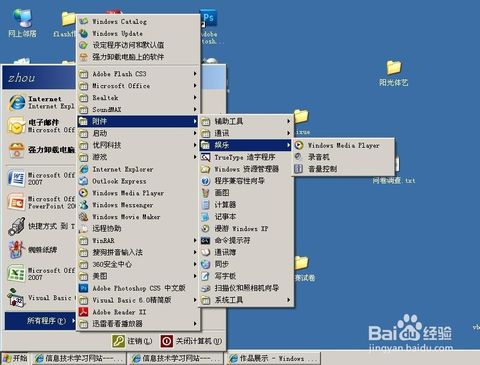Expand the 系统工具 submenu arrow
The image size is (480, 365).
(x=289, y=300)
